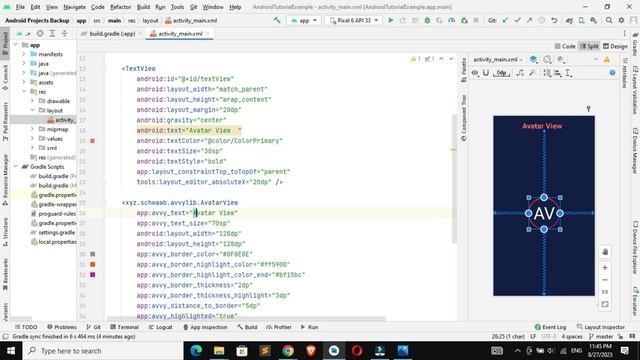Collapse the res folder

pos(24,91)
